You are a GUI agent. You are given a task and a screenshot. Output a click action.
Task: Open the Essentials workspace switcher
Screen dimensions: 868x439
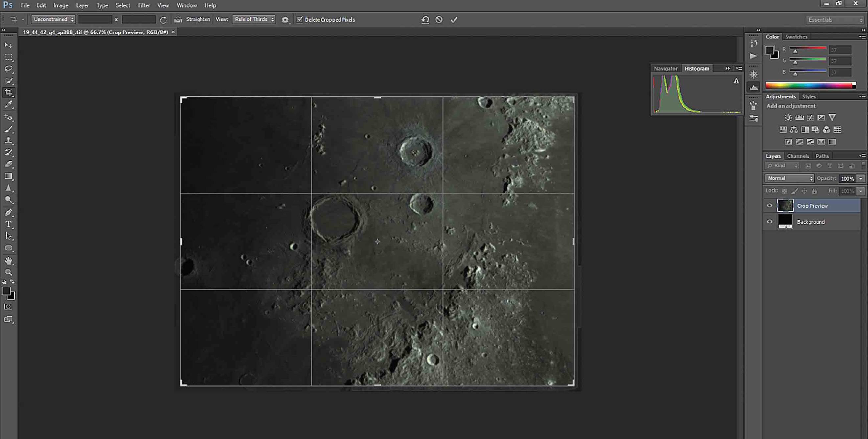835,20
